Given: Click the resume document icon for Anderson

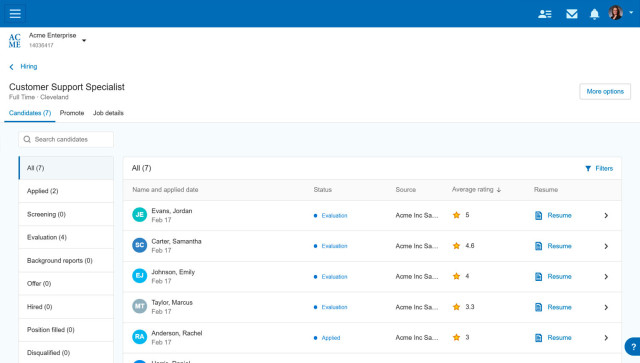Looking at the screenshot, I should (538, 338).
